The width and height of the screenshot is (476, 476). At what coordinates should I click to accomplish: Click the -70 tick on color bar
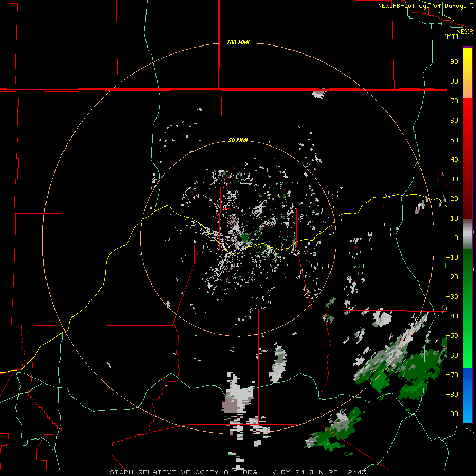point(452,375)
